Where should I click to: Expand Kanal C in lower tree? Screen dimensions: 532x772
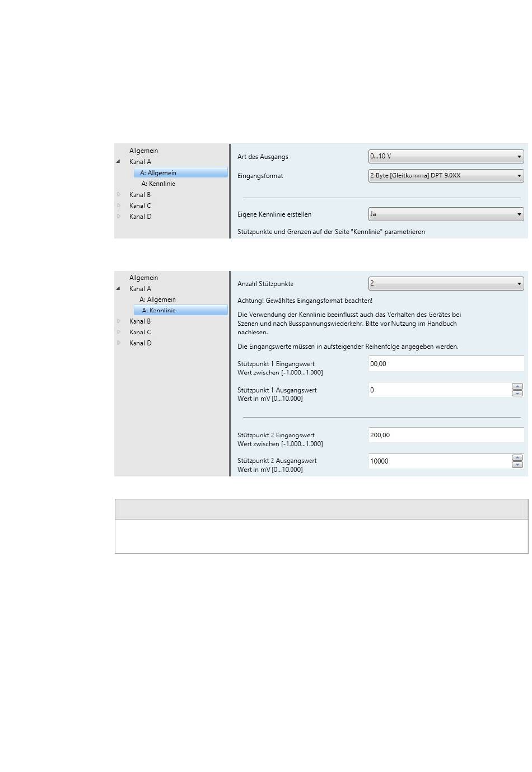119,332
